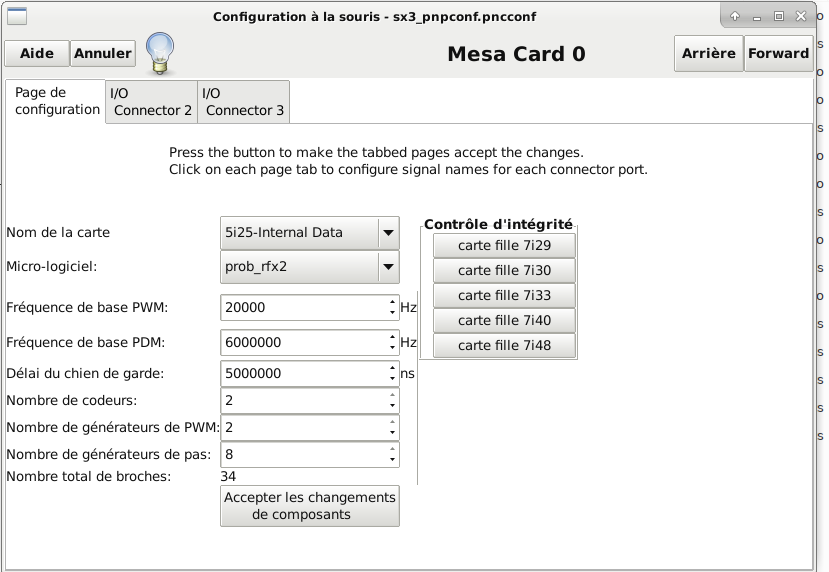
Task: Click the Aide button
Action: pos(37,53)
